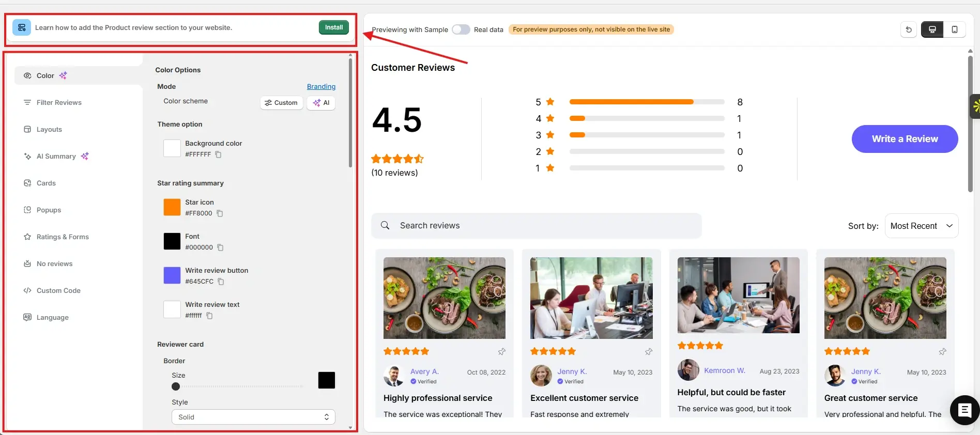Open the office photo in Excellent customer service review

tap(591, 298)
